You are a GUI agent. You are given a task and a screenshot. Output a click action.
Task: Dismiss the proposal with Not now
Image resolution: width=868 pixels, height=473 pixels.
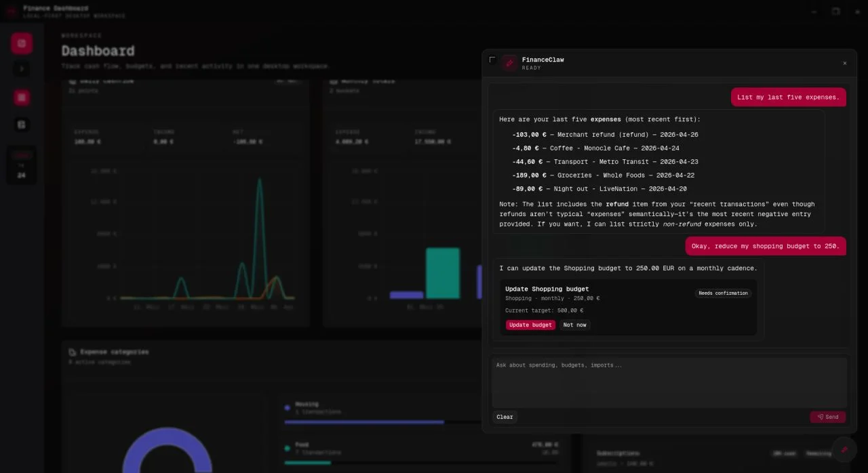tap(574, 325)
